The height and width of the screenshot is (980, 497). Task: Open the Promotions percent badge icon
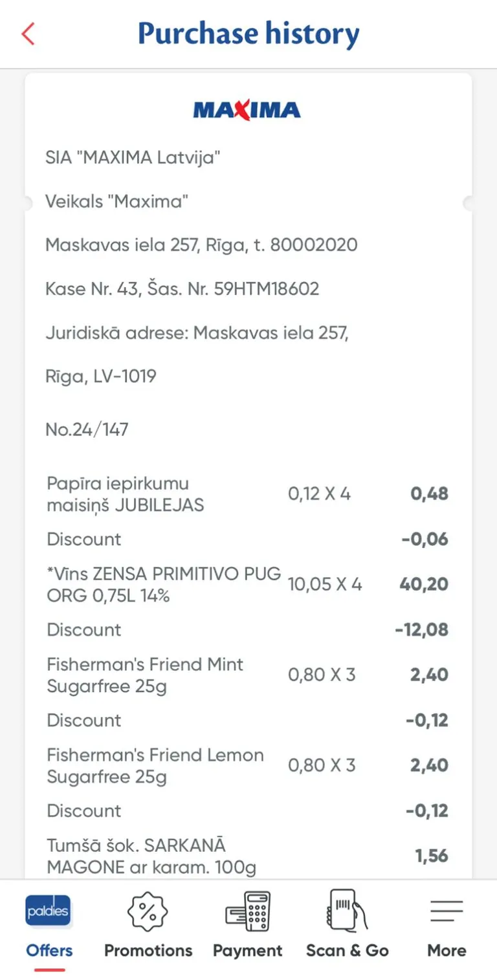point(148,911)
